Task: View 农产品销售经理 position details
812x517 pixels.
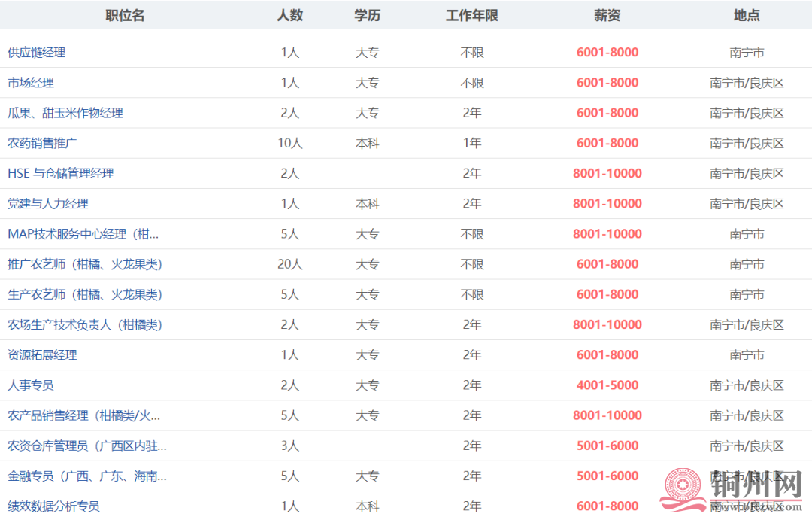Action: coord(83,415)
